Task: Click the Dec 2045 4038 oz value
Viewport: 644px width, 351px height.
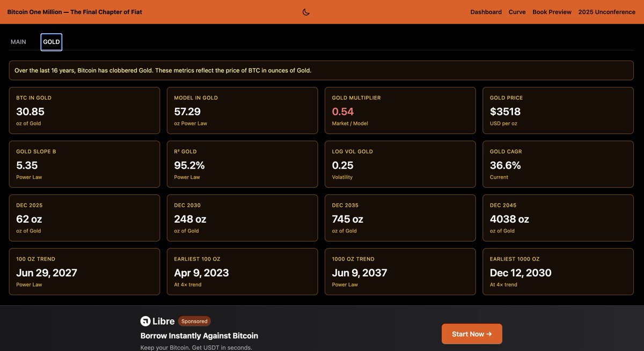Action: pos(509,219)
